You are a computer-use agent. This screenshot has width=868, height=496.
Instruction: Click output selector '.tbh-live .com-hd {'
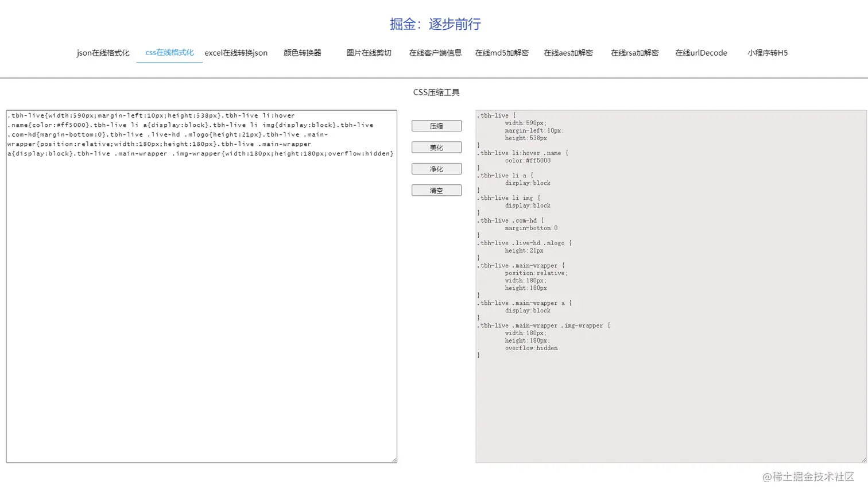[x=510, y=220]
